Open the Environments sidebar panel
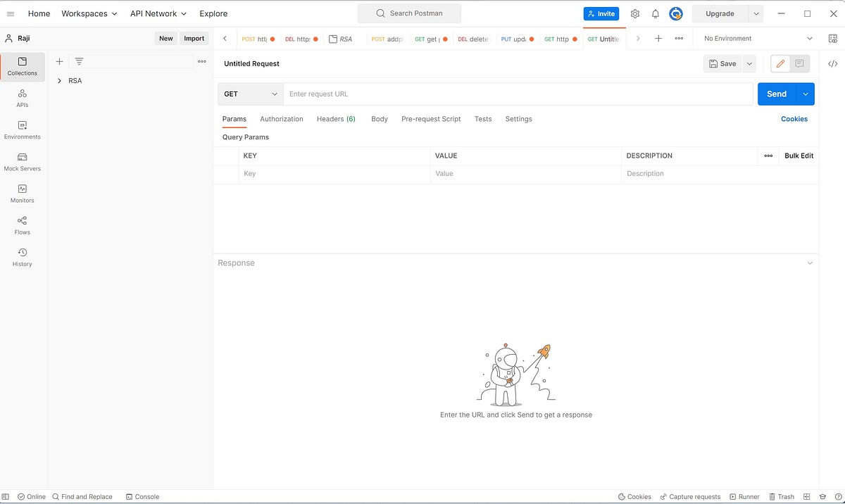Screen dimensions: 845x504 (x=22, y=130)
